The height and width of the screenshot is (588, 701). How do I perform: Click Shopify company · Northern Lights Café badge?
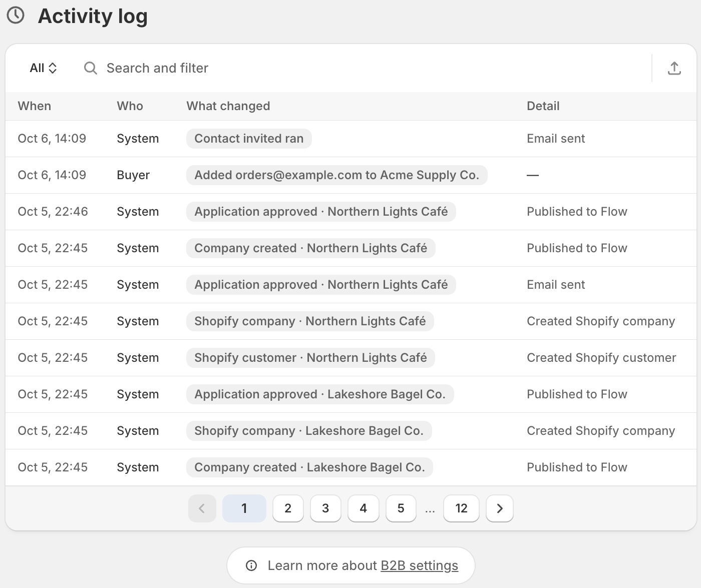tap(310, 321)
